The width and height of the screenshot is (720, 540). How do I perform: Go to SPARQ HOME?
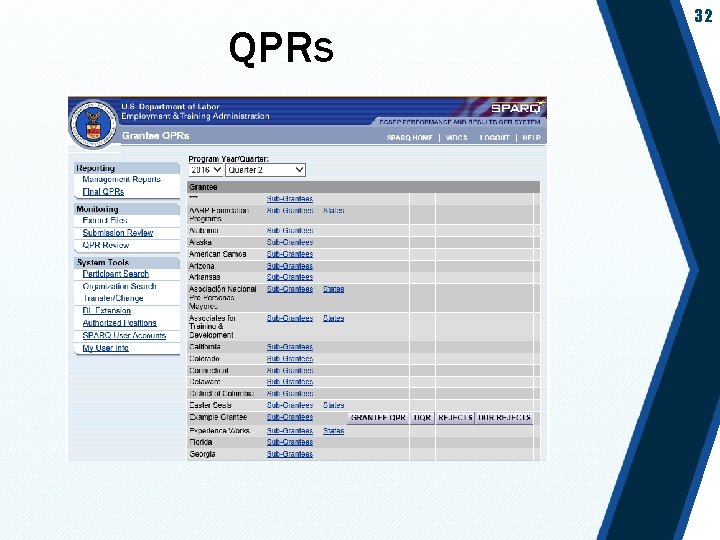(409, 137)
